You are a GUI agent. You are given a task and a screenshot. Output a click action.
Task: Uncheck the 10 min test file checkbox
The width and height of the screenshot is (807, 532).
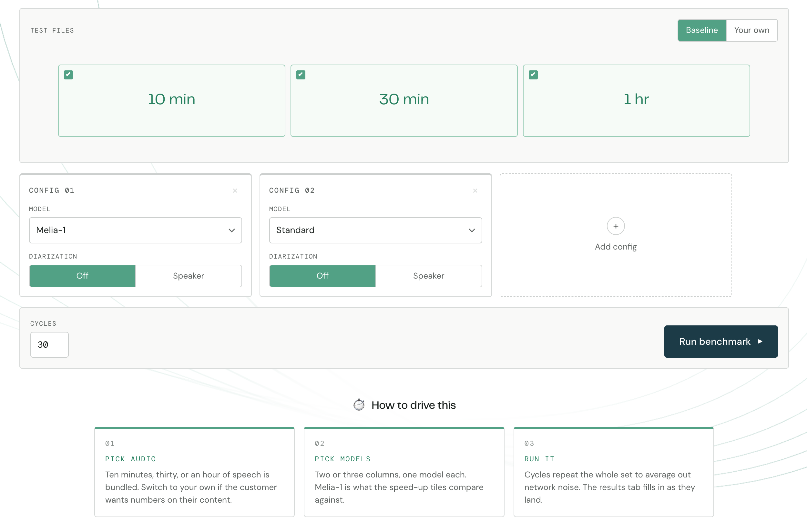[68, 75]
